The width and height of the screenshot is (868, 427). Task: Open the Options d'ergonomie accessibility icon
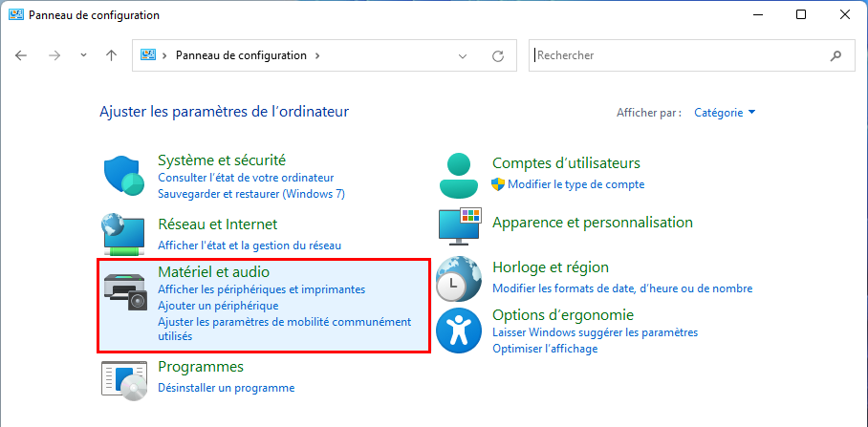click(458, 331)
